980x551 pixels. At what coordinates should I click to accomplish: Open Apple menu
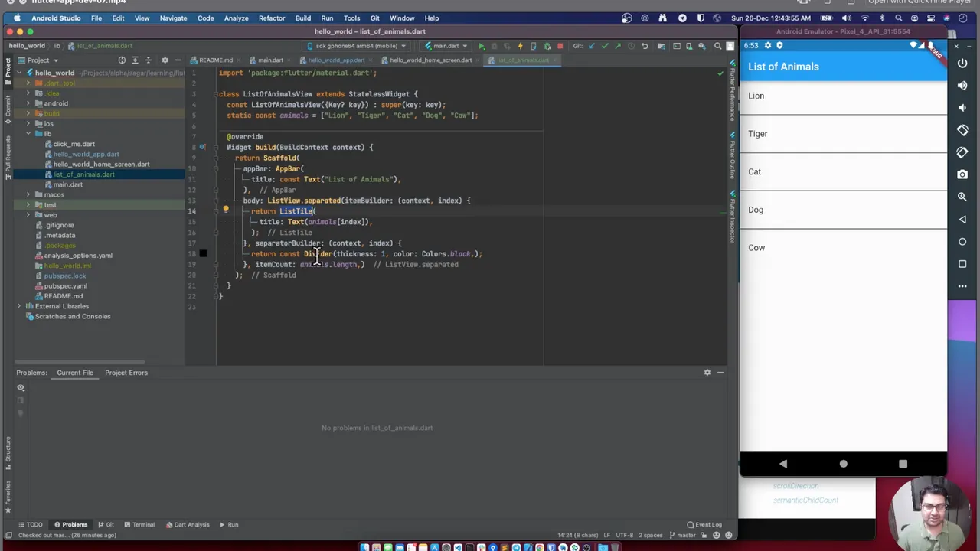17,18
